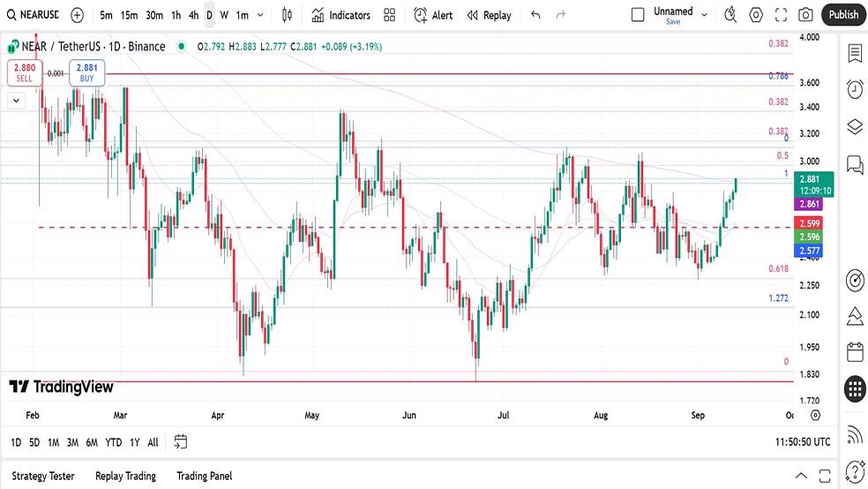868x489 pixels.
Task: Click the 2.880 SELL button
Action: pyautogui.click(x=25, y=72)
